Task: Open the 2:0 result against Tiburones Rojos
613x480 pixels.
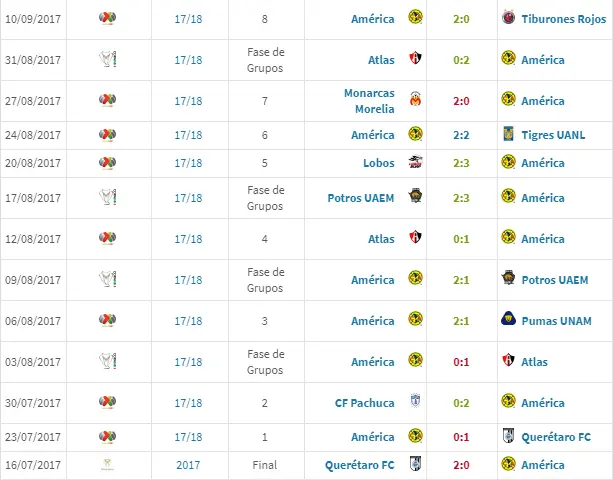Action: 461,19
